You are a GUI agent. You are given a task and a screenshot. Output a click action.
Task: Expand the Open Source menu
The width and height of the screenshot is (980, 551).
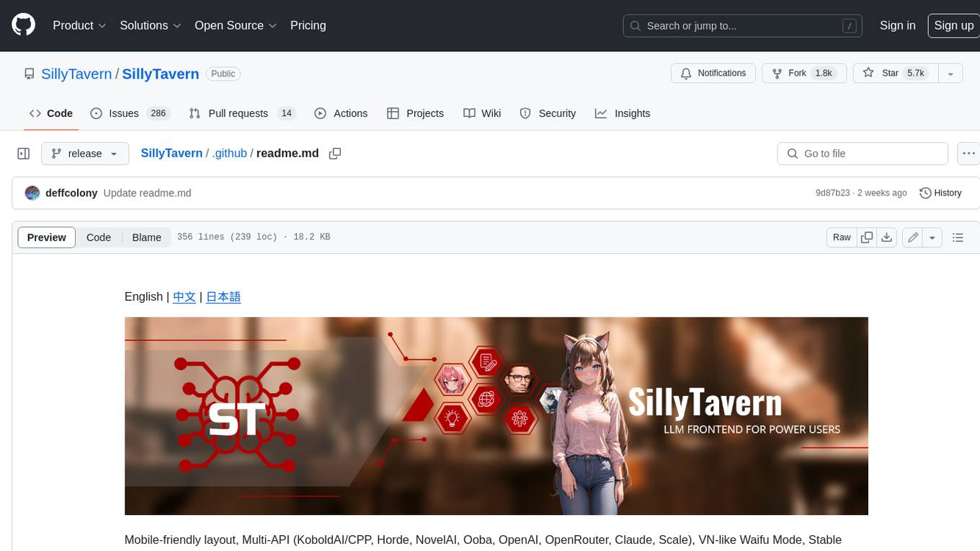point(236,25)
